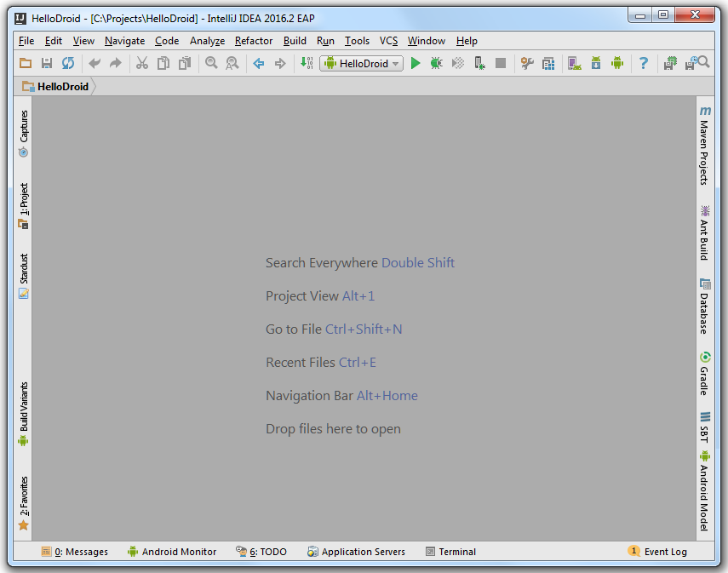Click the Synchronize refresh icon
Image resolution: width=728 pixels, height=573 pixels.
(x=68, y=63)
